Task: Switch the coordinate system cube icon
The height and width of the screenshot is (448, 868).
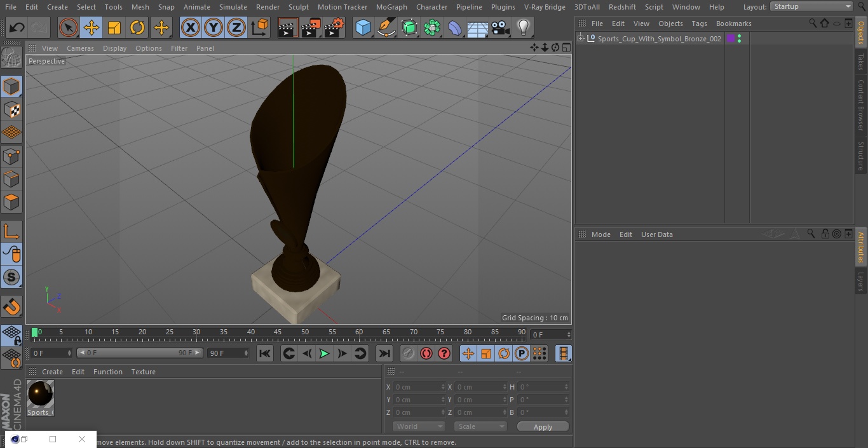Action: pyautogui.click(x=260, y=27)
